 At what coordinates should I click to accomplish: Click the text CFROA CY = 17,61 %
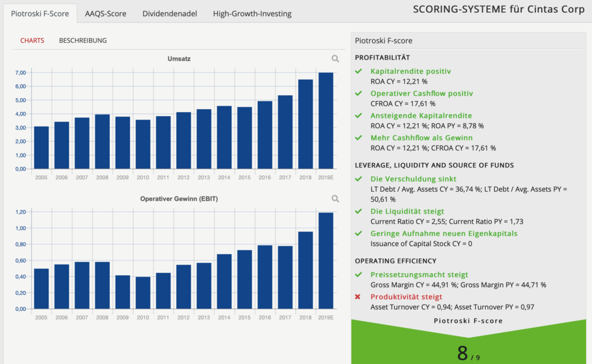403,104
